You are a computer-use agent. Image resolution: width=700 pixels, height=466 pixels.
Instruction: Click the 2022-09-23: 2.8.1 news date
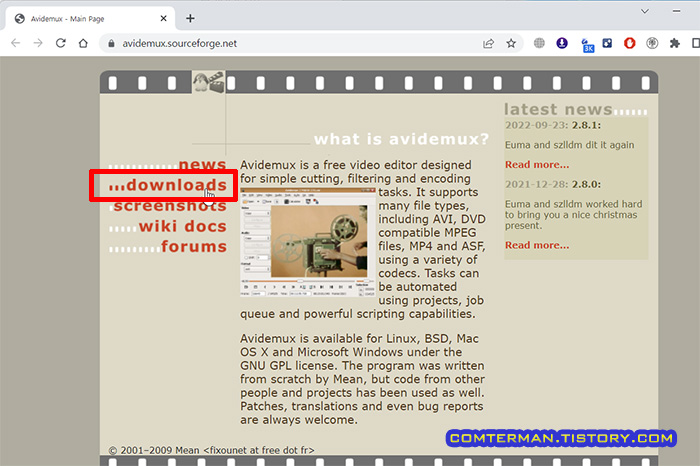tap(553, 125)
